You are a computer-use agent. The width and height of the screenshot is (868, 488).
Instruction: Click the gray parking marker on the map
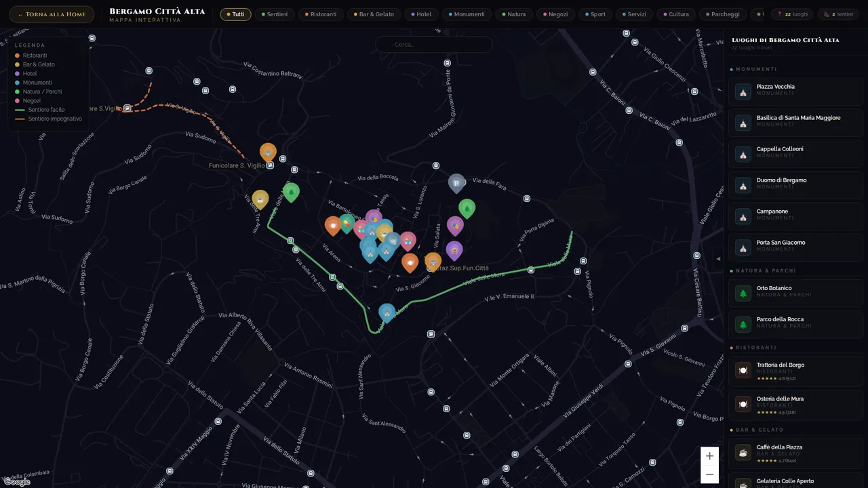(x=457, y=182)
